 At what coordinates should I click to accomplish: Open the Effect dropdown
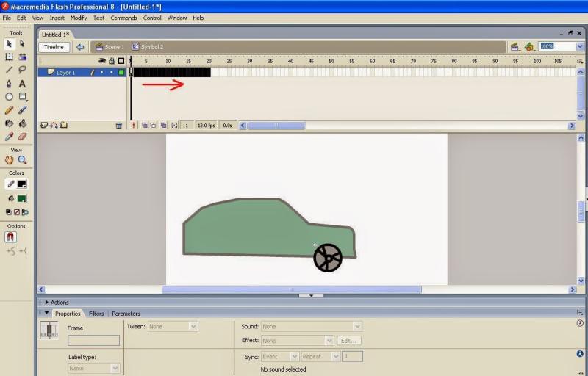click(297, 341)
